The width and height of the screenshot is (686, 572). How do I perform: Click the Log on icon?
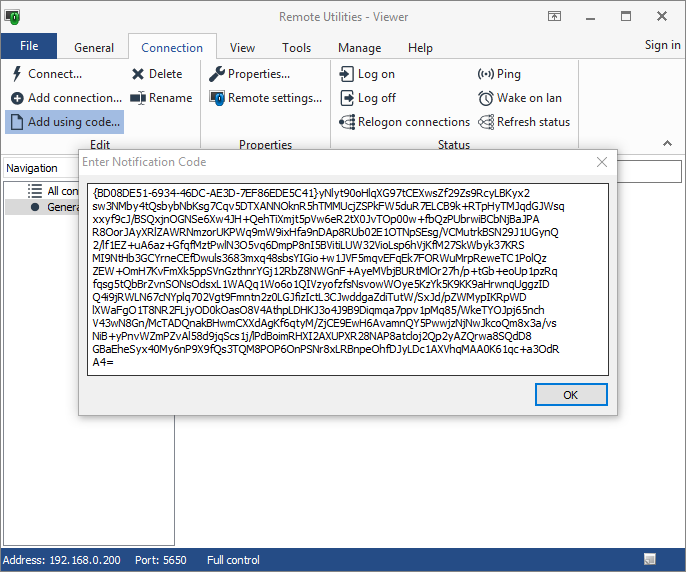point(347,74)
